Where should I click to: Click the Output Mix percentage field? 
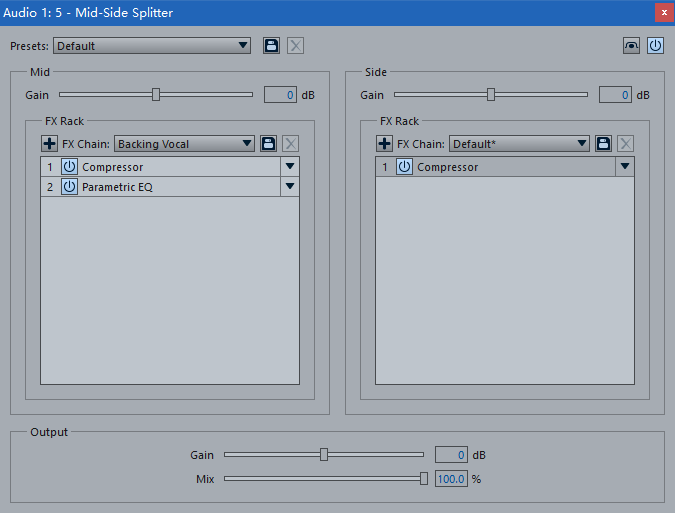451,479
